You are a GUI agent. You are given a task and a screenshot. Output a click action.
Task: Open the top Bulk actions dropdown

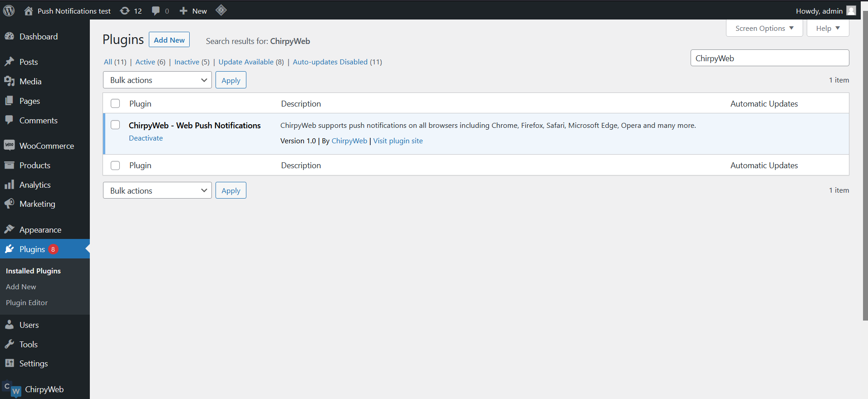(x=157, y=80)
